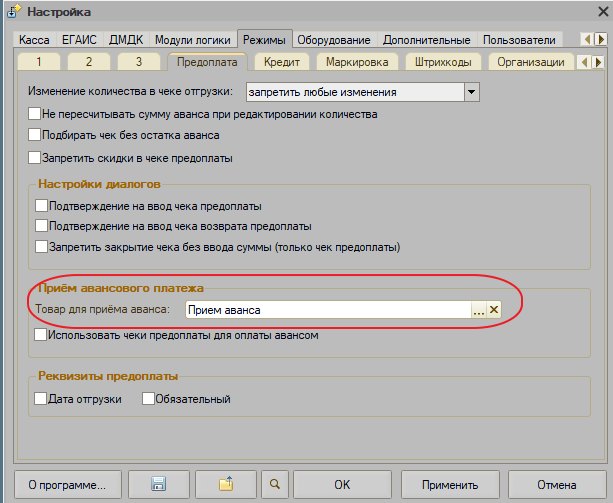
Task: Check 'Подтверждение на ввод чека возврата предоплаты'
Action: coord(41,226)
